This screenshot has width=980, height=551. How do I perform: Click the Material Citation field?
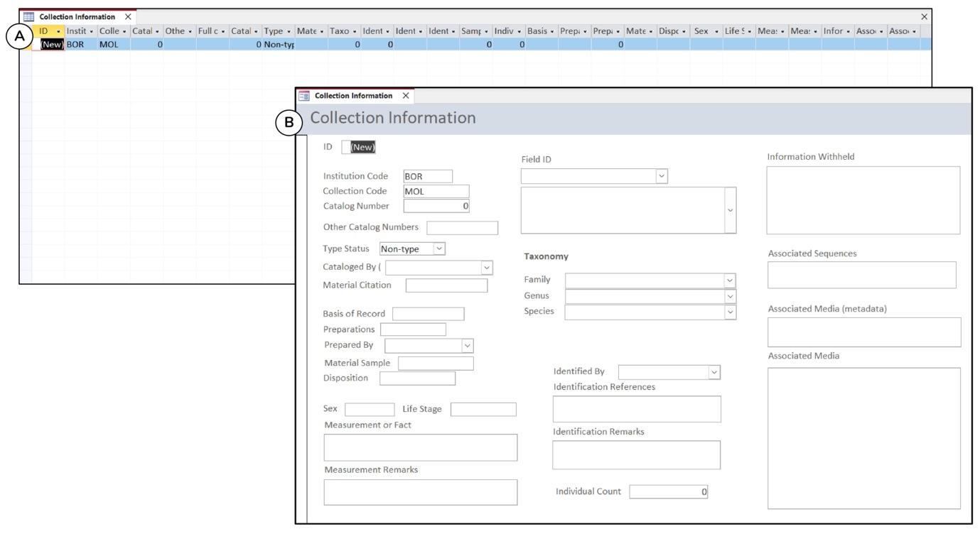pyautogui.click(x=446, y=285)
